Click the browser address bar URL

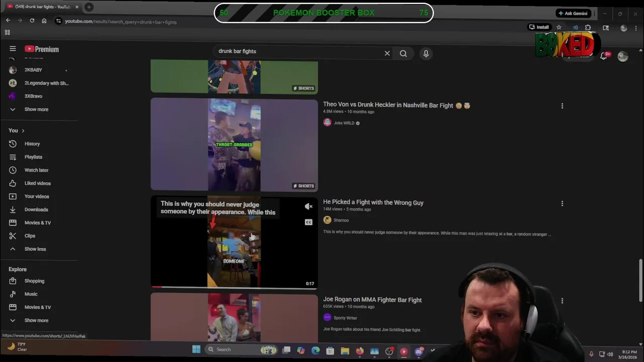[121, 22]
